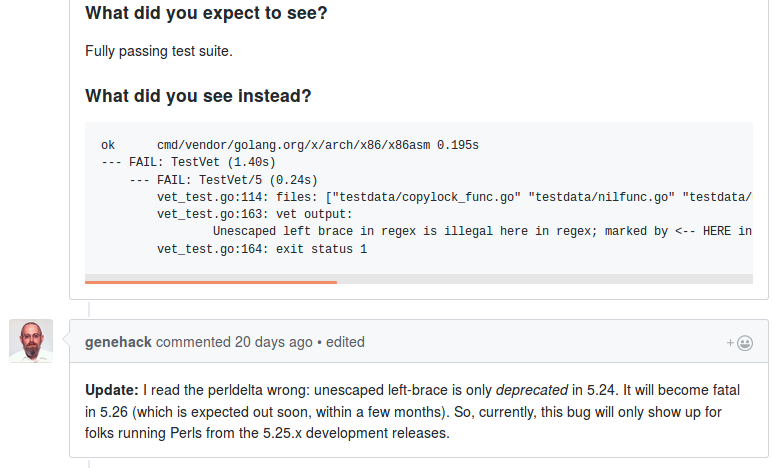Click the 'What did you see instead?' heading
776x468 pixels.
coord(198,96)
